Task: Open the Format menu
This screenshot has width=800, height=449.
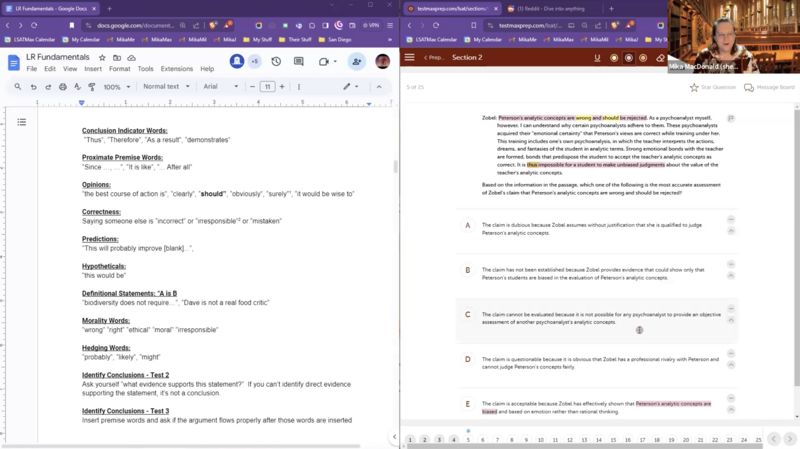Action: 120,69
